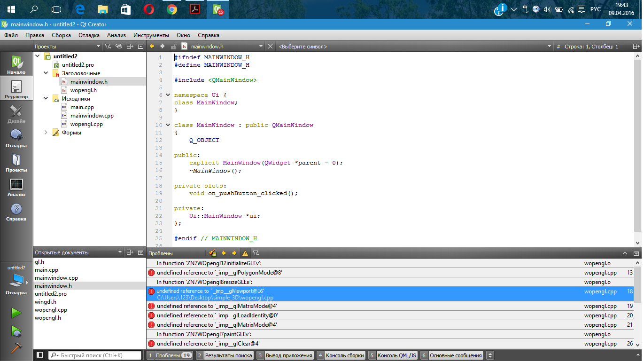Image resolution: width=644 pixels, height=362 pixels.
Task: Fold the namespace Ui block
Action: tap(168, 95)
